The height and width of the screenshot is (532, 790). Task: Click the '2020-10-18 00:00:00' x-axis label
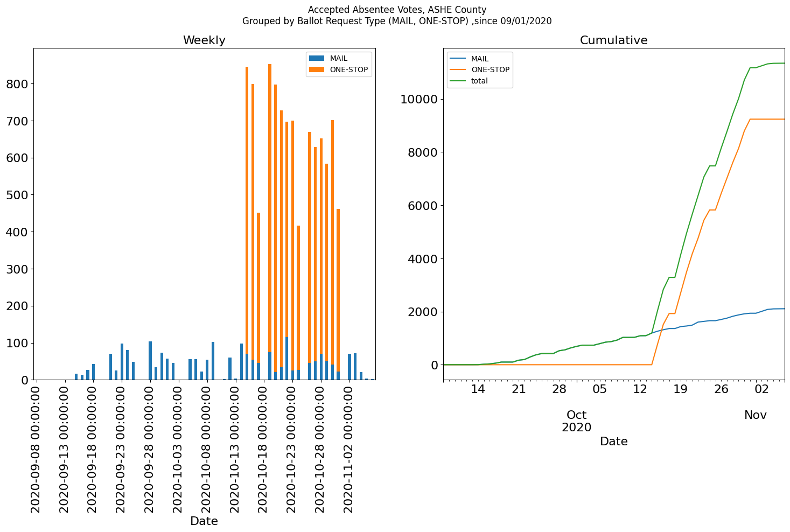pyautogui.click(x=264, y=449)
